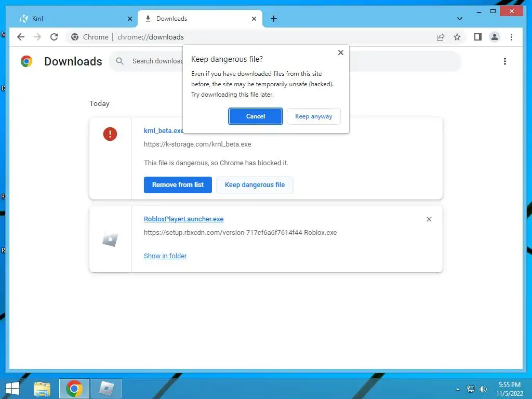532x399 pixels.
Task: Close the Keep dangerous file dialog
Action: point(341,52)
